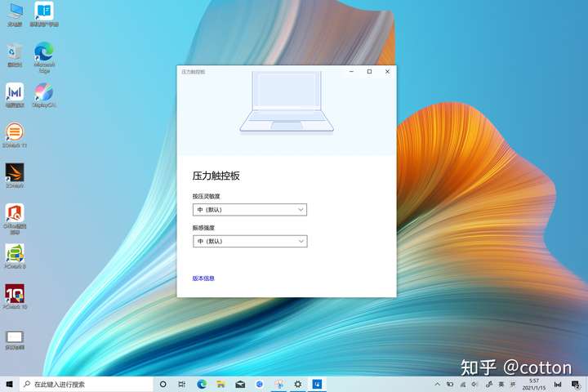Open the Windows Start menu
Image resolution: width=588 pixels, height=392 pixels.
click(9, 384)
